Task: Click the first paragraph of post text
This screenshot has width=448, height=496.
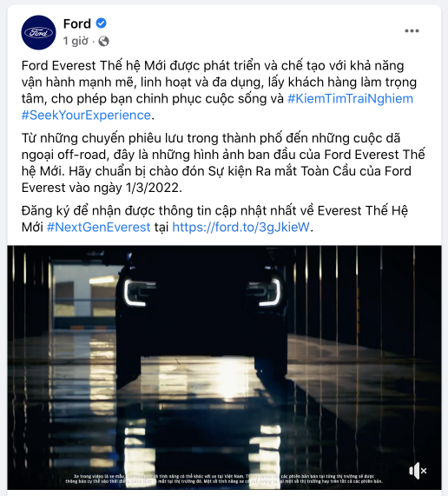Action: (218, 90)
